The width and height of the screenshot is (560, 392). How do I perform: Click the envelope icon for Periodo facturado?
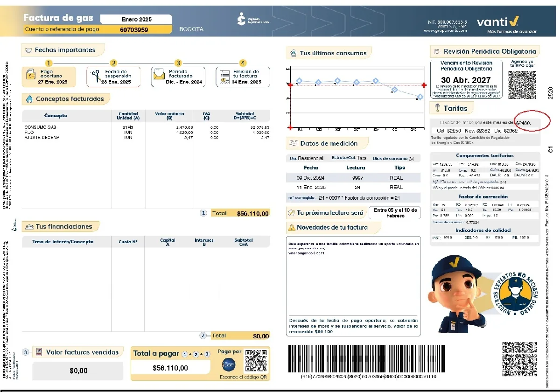[x=159, y=76]
